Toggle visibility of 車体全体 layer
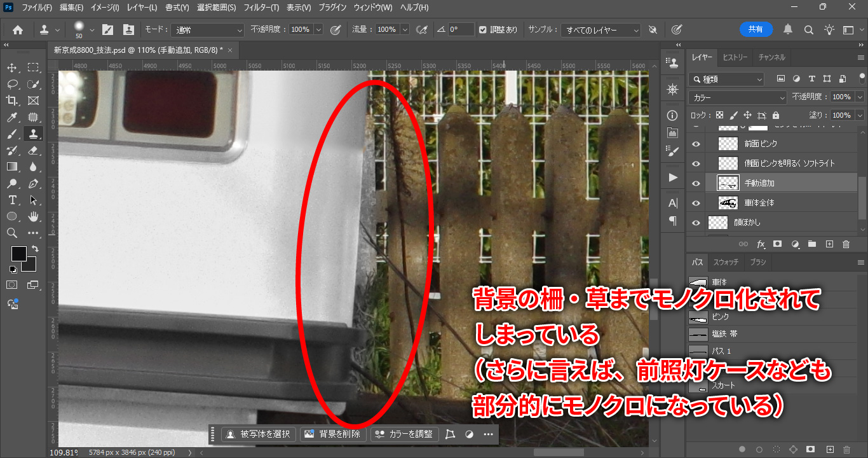Image resolution: width=868 pixels, height=458 pixels. pos(696,203)
